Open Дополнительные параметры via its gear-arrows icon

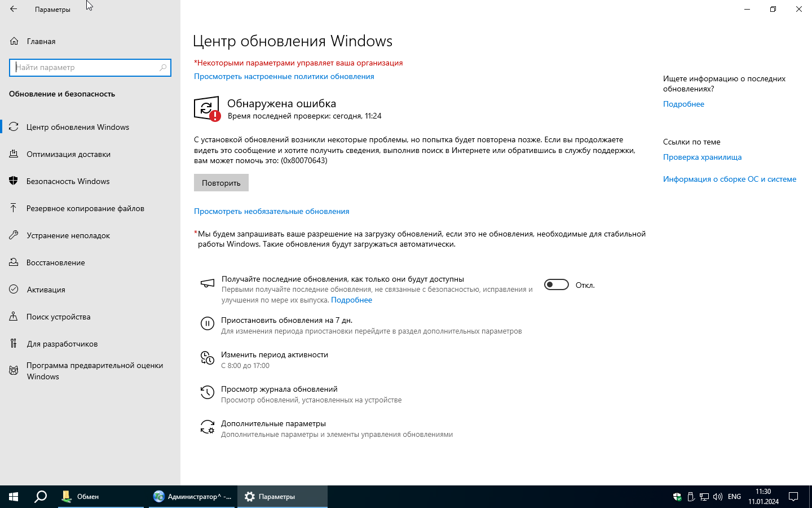pos(208,427)
